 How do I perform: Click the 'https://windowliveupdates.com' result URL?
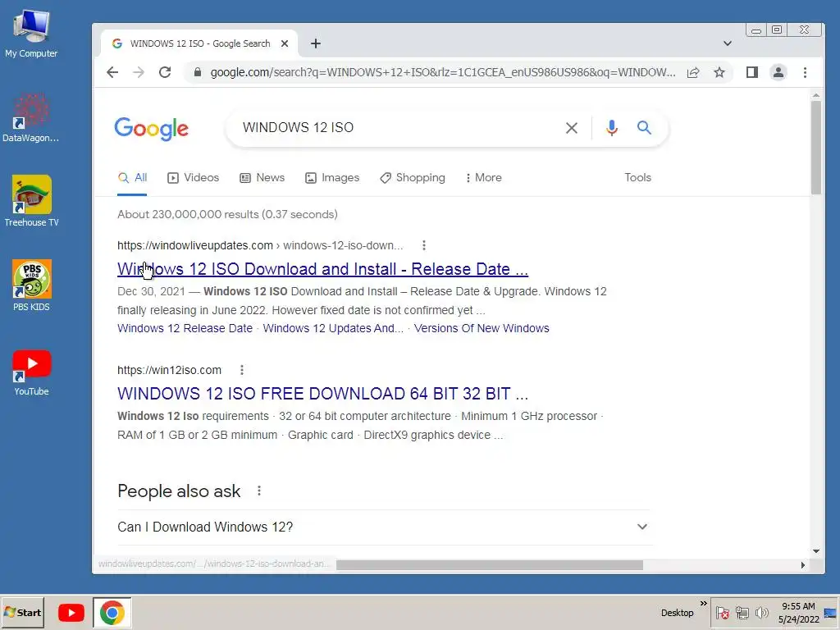(x=195, y=245)
